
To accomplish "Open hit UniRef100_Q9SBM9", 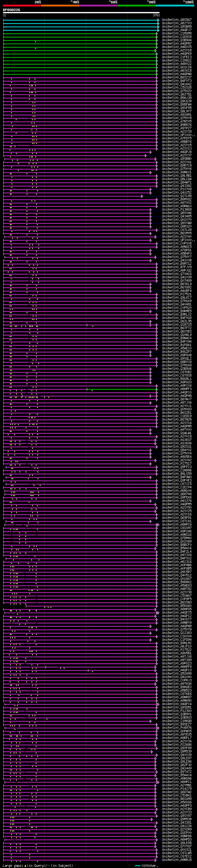I will [x=177, y=26].
